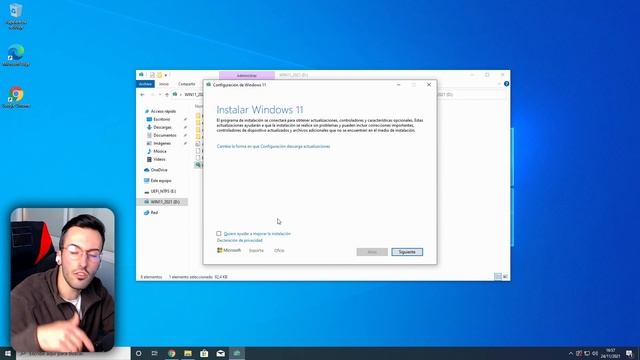Select Vídeos in the navigation pane
The width and height of the screenshot is (640, 360).
point(159,159)
